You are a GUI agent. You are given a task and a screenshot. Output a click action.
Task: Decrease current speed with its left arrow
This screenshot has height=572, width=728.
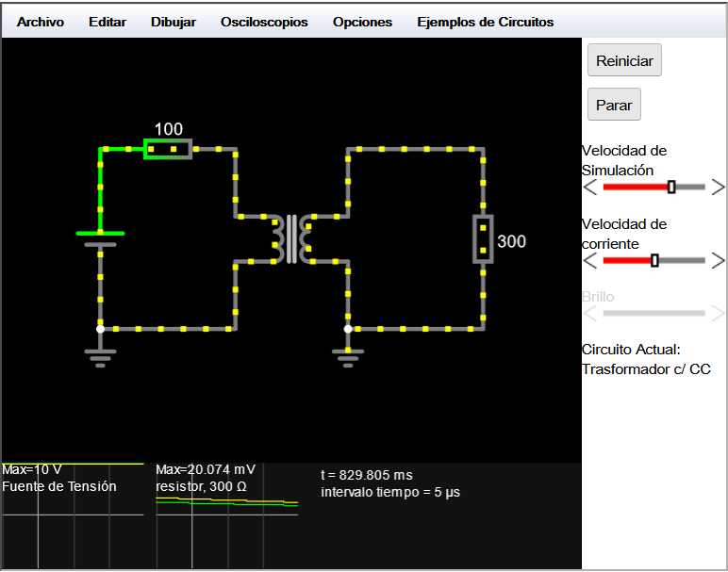pos(590,261)
